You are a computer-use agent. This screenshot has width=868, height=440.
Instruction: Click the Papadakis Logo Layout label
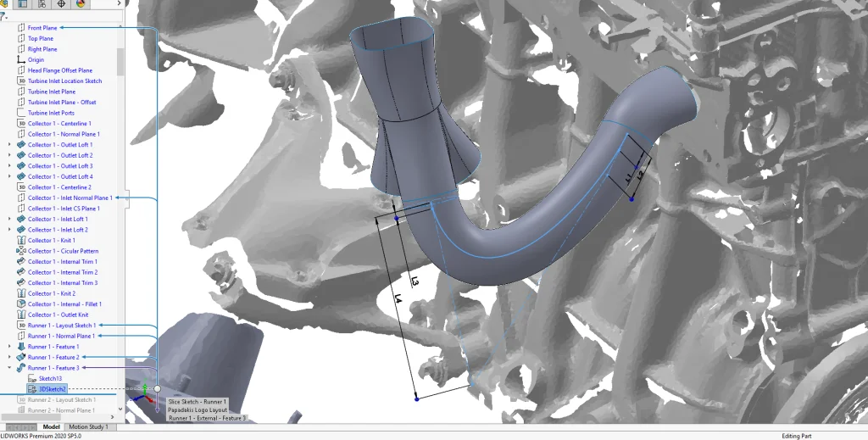coord(198,410)
